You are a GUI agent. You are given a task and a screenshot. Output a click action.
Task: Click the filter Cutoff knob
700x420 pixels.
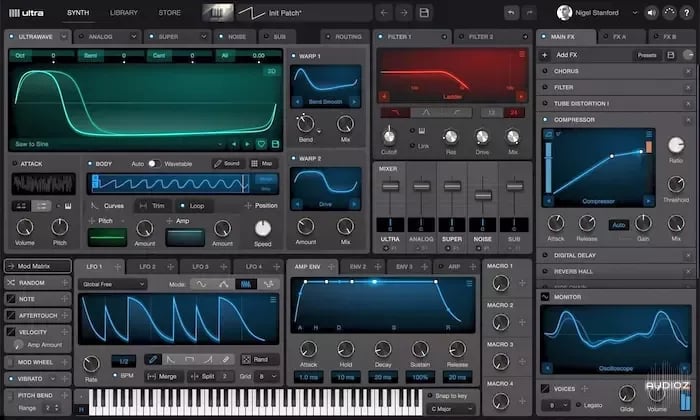(389, 137)
